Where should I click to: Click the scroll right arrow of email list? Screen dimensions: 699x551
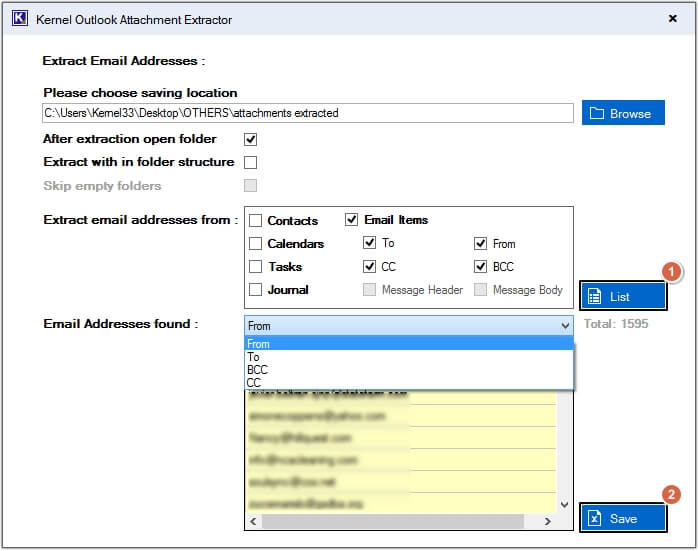547,521
